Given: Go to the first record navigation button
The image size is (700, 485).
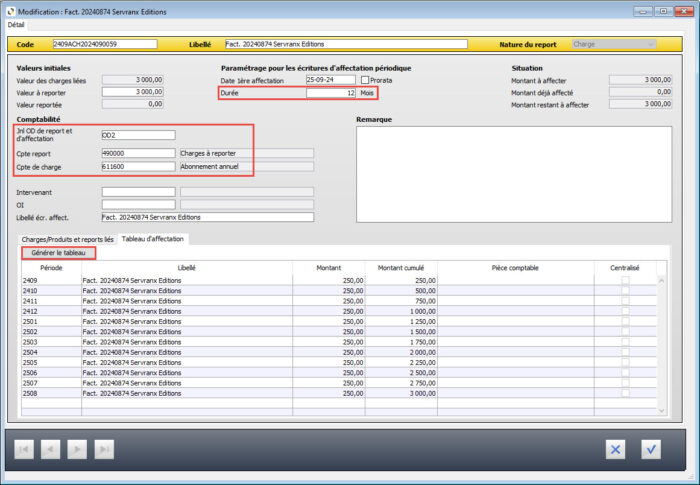Looking at the screenshot, I should [x=24, y=449].
